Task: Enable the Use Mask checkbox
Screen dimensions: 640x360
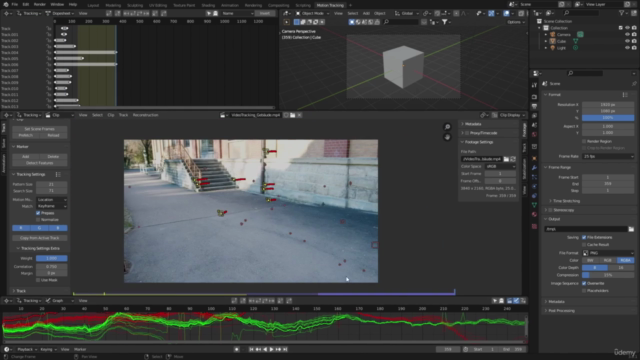Action: [x=38, y=280]
